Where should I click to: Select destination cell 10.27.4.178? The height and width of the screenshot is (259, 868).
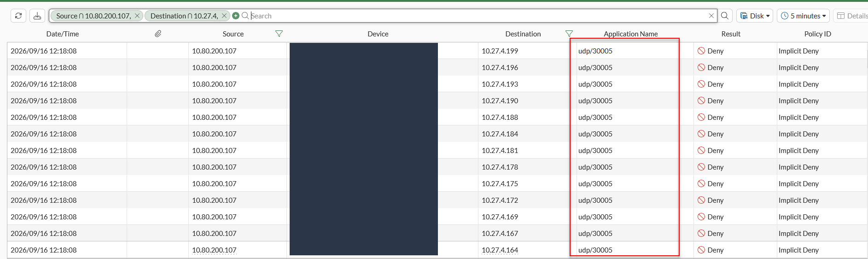click(x=500, y=167)
